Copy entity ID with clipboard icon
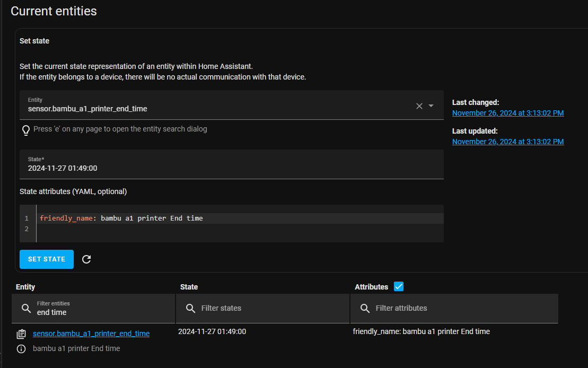This screenshot has height=368, width=588. pos(21,334)
